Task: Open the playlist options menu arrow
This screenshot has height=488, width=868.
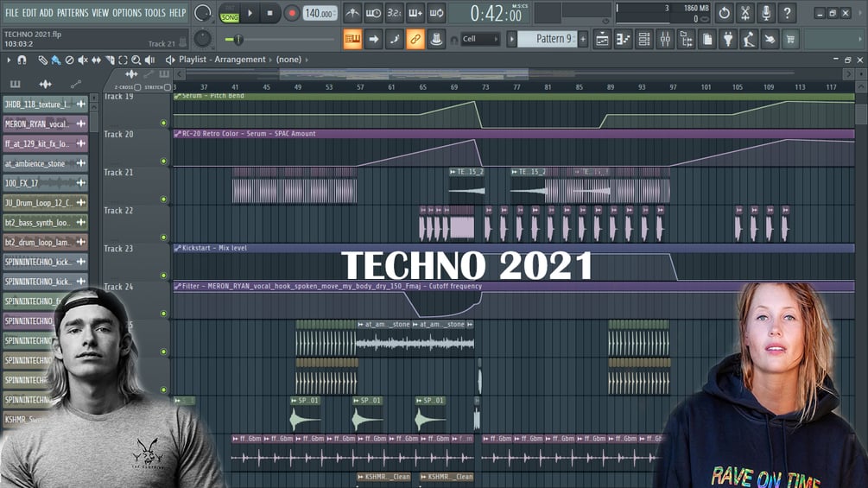Action: coord(9,60)
